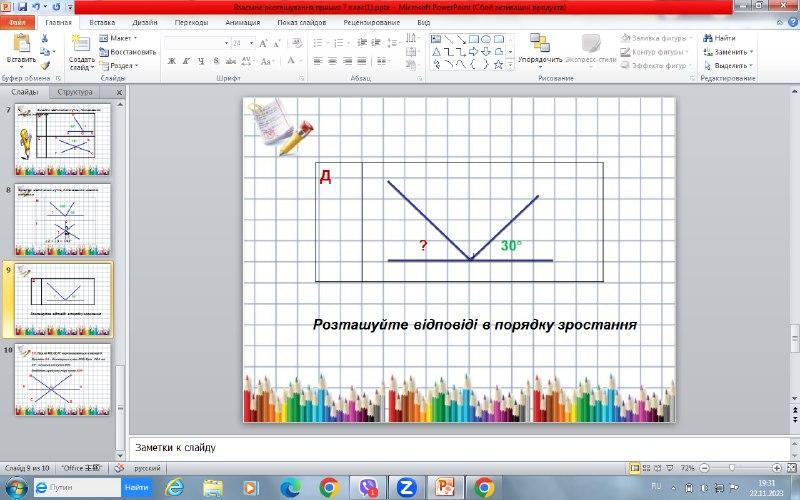800x500 pixels.
Task: Click the Redo icon in quick access toolbar
Action: pyautogui.click(x=56, y=7)
